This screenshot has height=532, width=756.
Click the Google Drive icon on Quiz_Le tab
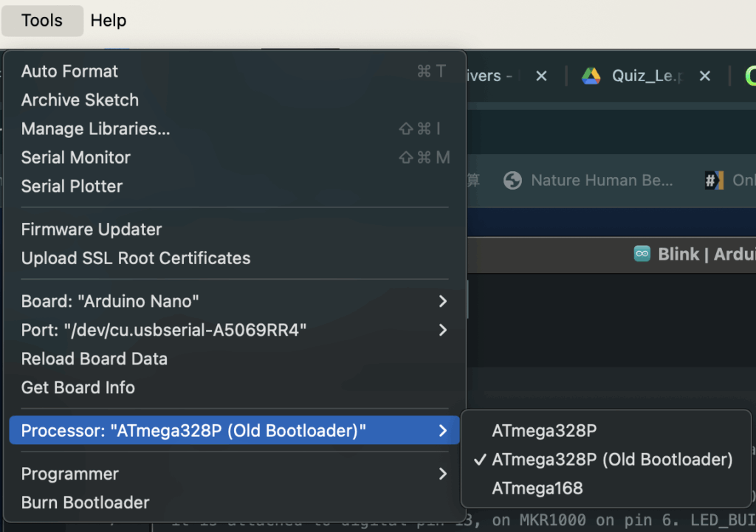coord(591,76)
